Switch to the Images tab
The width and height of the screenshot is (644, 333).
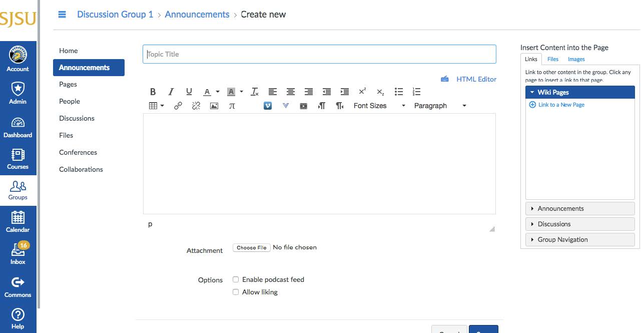pyautogui.click(x=576, y=59)
